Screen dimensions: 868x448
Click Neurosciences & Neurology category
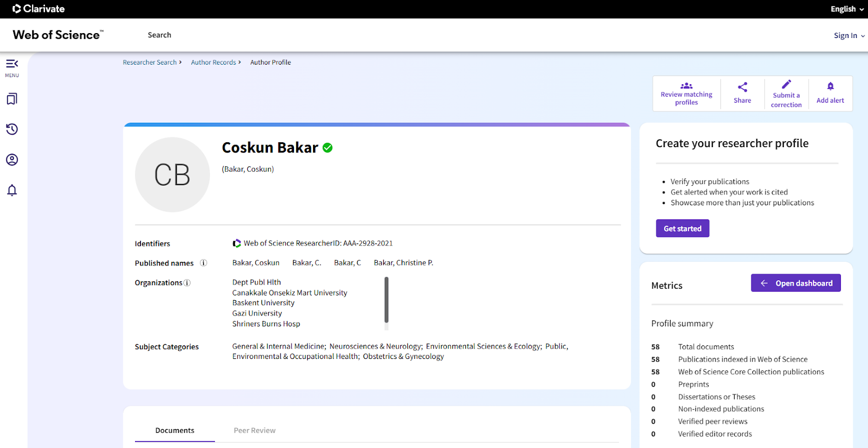pos(375,346)
